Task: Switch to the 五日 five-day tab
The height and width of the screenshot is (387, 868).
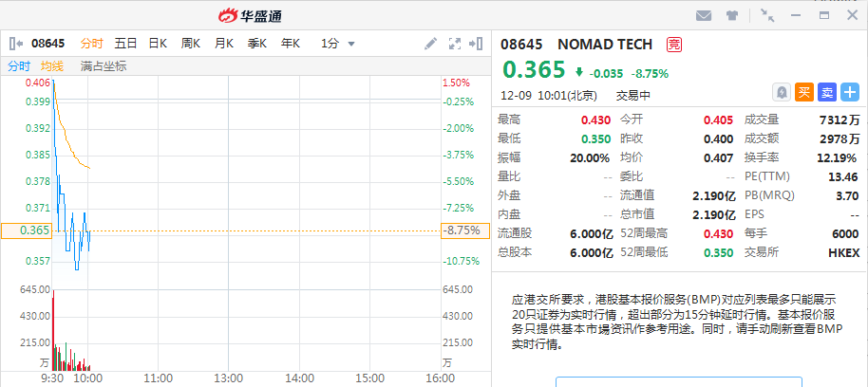Action: coord(125,44)
